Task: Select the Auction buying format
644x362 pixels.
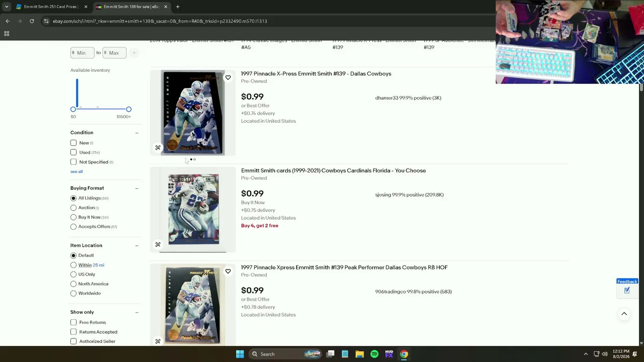Action: click(x=73, y=208)
